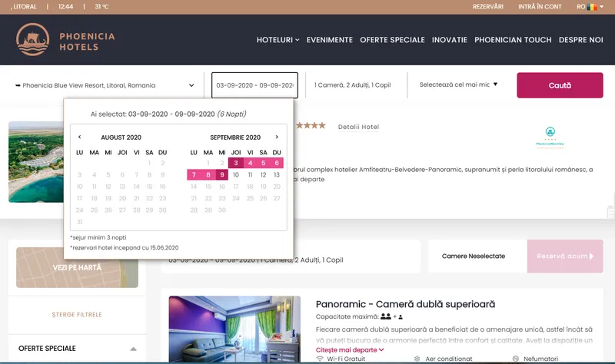Screen dimensions: 615x364
Task: Go to previous month in calendar
Action: point(79,137)
